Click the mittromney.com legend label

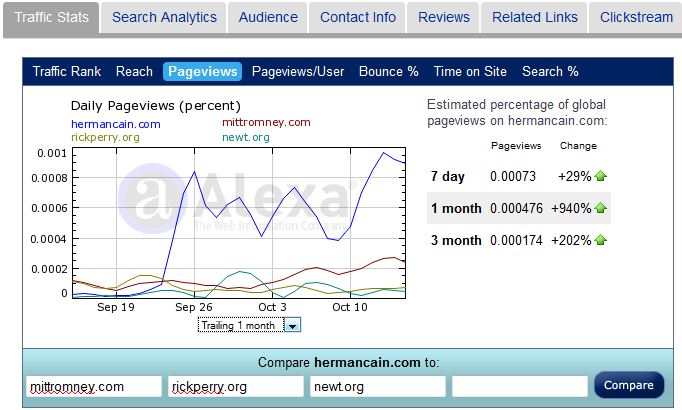pos(265,122)
